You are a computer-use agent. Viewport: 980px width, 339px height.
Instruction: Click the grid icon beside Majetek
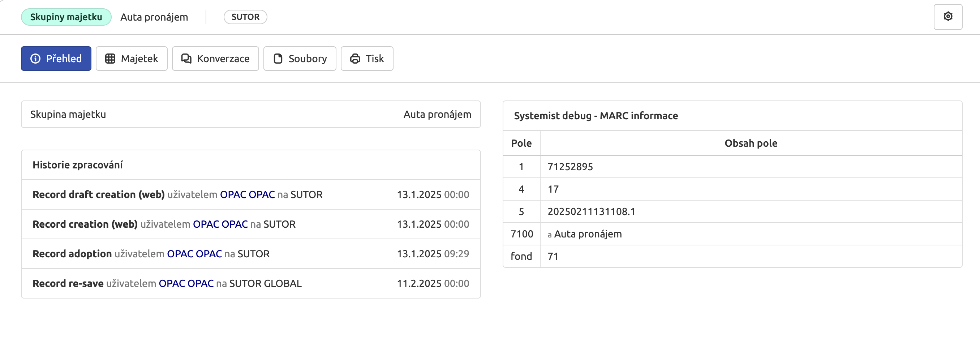tap(110, 59)
